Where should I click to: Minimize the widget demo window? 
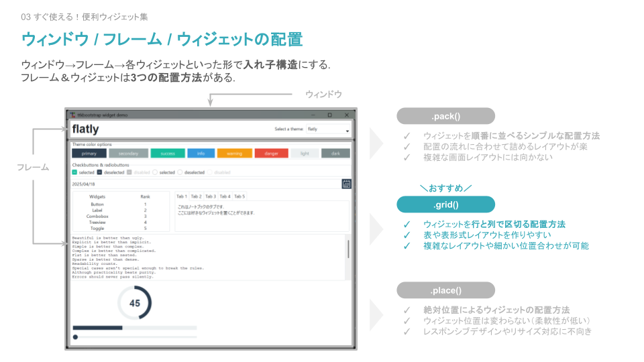313,115
